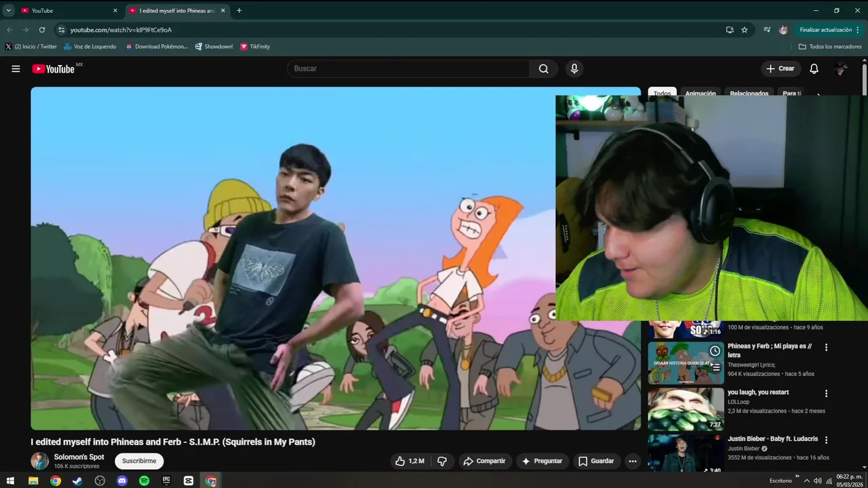Open Finalizar actualización Chrome menu

830,30
